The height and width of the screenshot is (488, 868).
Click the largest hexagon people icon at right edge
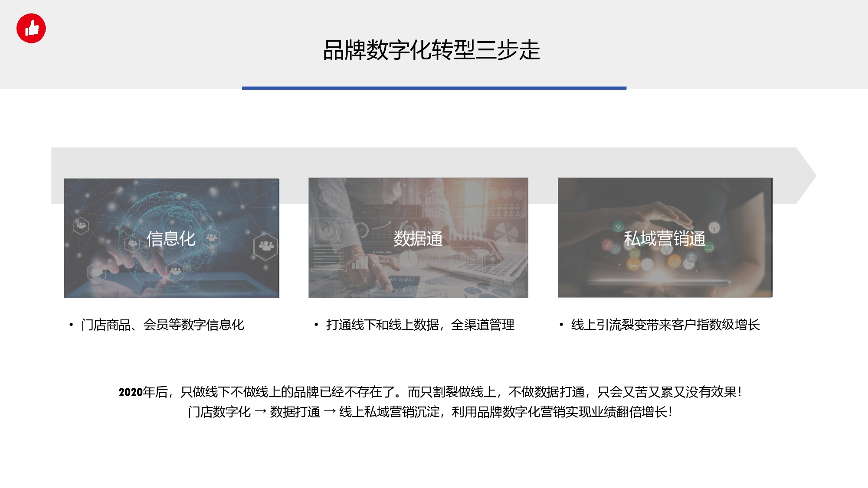(265, 246)
